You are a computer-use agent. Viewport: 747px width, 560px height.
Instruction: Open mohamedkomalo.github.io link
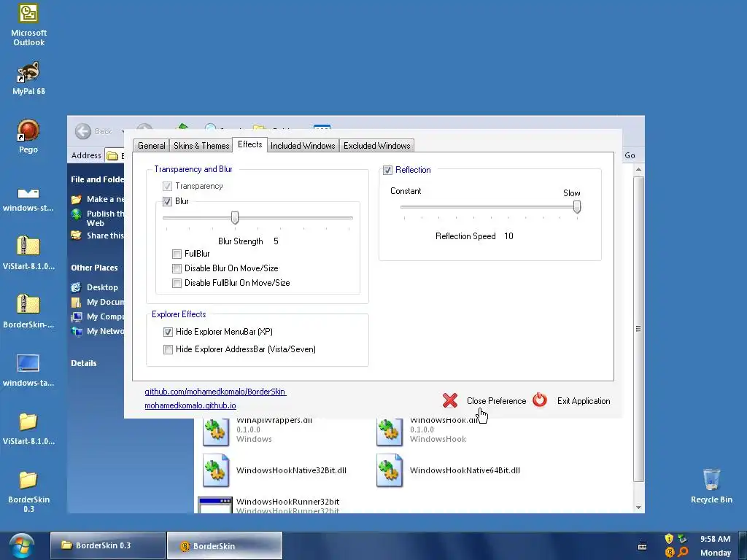point(190,405)
